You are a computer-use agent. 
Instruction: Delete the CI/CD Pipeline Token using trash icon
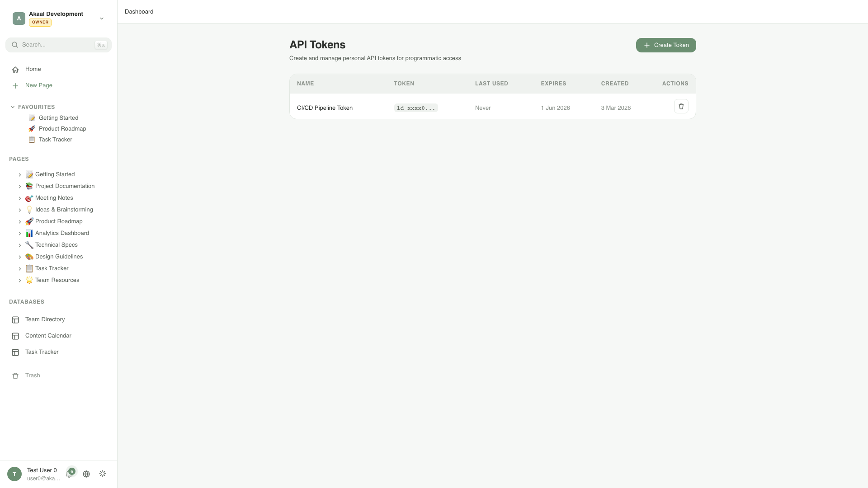pyautogui.click(x=681, y=106)
